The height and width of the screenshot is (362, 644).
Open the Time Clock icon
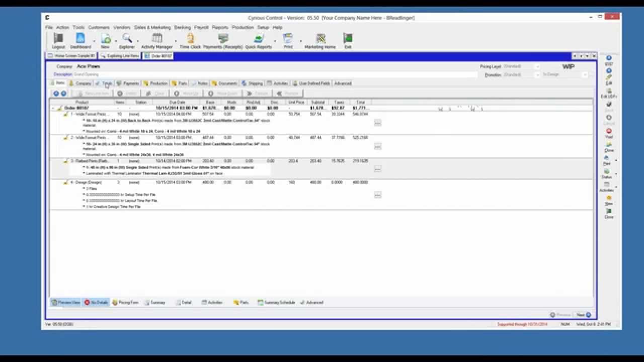click(x=190, y=41)
